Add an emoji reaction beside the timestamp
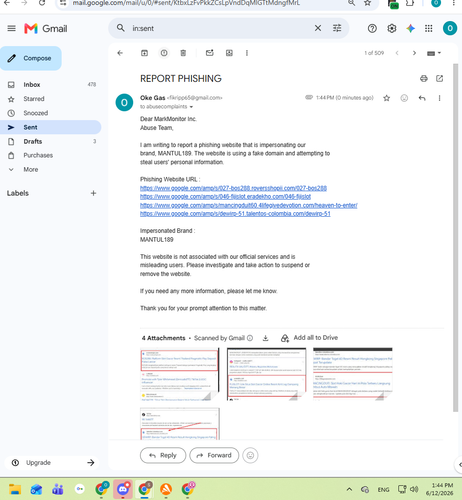This screenshot has width=462, height=500. pyautogui.click(x=404, y=98)
